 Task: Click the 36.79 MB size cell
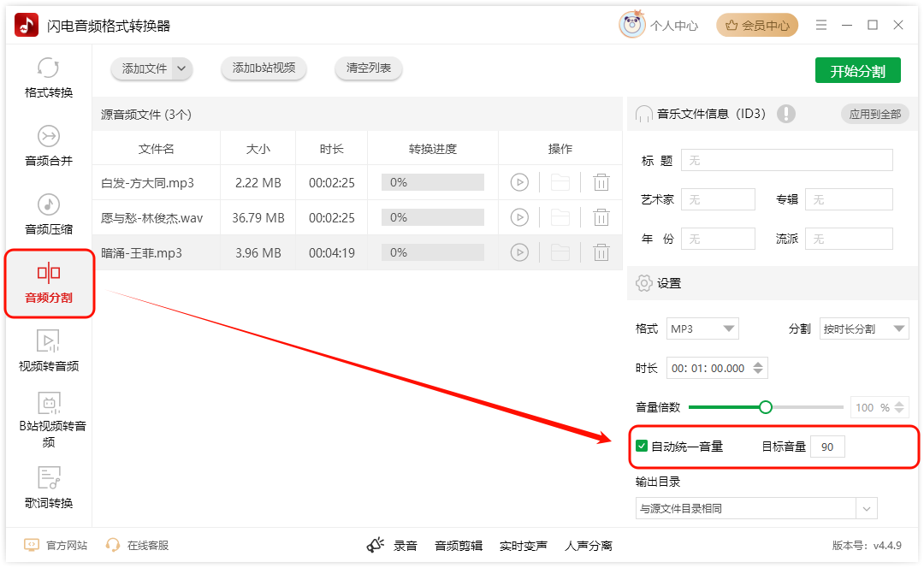258,218
